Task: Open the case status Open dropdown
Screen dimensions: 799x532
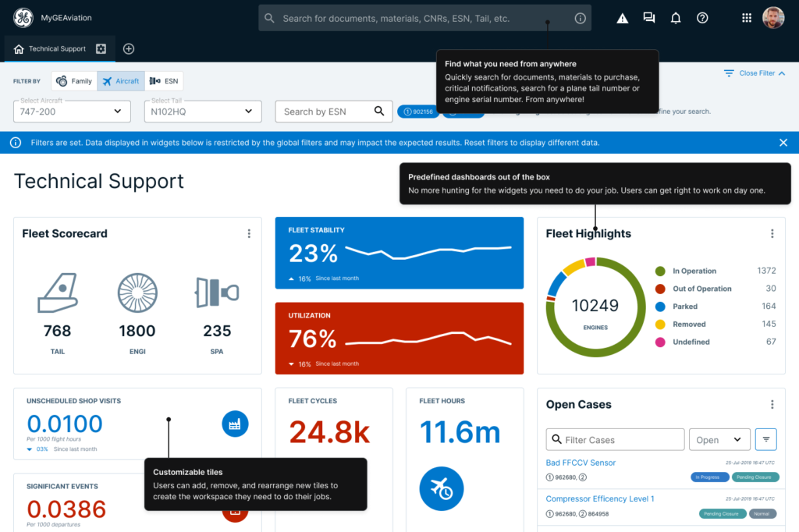Action: tap(719, 440)
